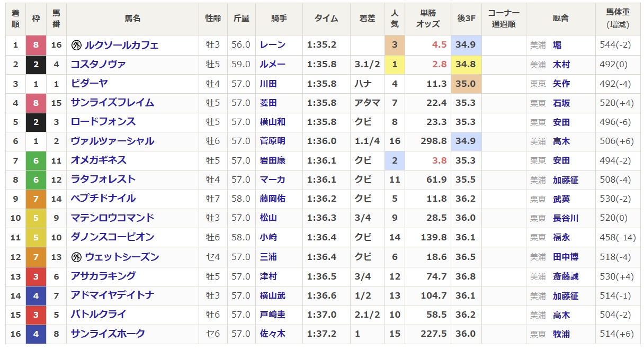
Task: Click the pink frame 8 cell in ルクソールカフェ row
Action: (x=35, y=45)
